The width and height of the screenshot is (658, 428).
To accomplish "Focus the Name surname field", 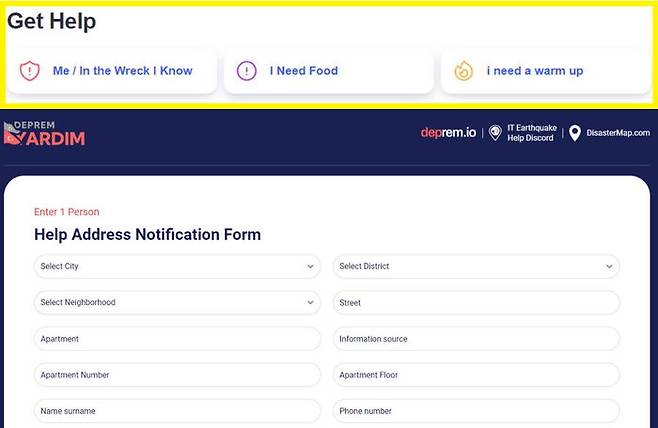I will click(x=177, y=411).
